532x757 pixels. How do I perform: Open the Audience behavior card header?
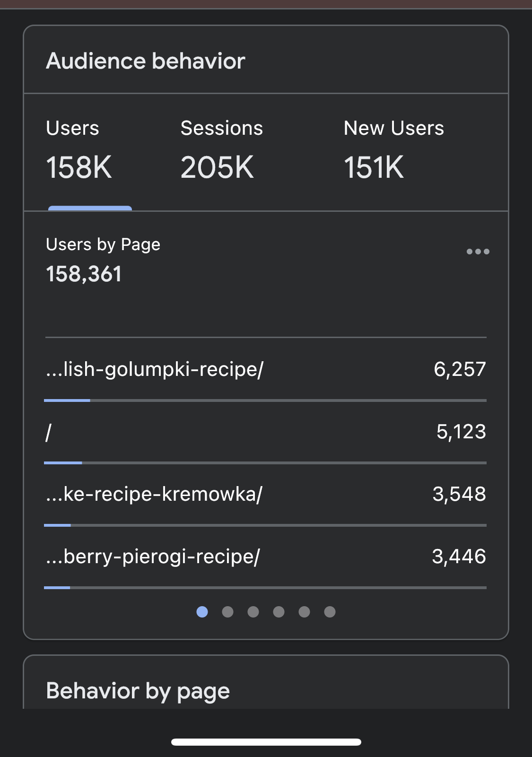pyautogui.click(x=146, y=61)
